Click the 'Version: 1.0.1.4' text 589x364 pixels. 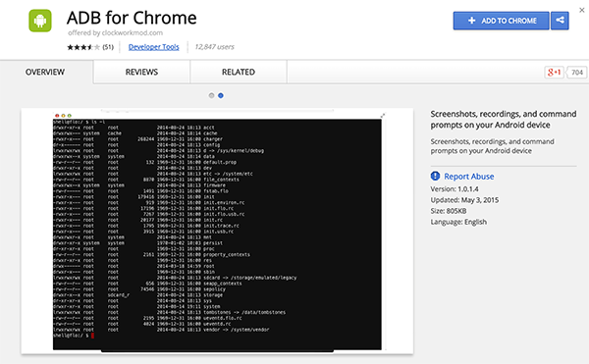pyautogui.click(x=455, y=188)
